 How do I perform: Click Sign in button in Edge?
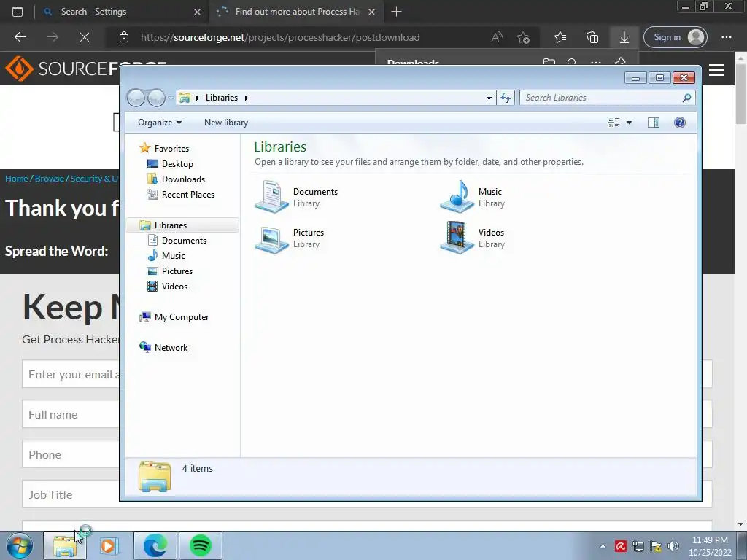click(x=676, y=37)
